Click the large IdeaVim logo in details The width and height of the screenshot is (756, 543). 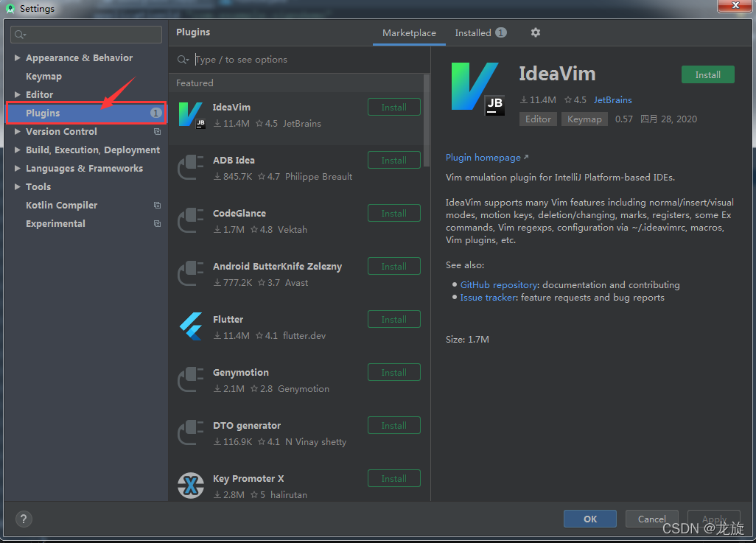(477, 88)
